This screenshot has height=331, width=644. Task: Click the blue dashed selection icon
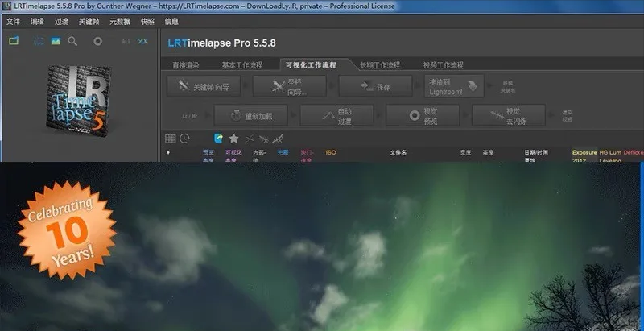click(x=39, y=41)
